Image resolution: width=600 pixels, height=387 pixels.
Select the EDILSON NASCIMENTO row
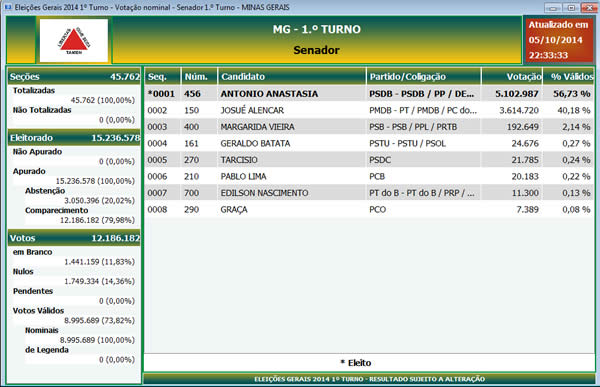pyautogui.click(x=369, y=193)
